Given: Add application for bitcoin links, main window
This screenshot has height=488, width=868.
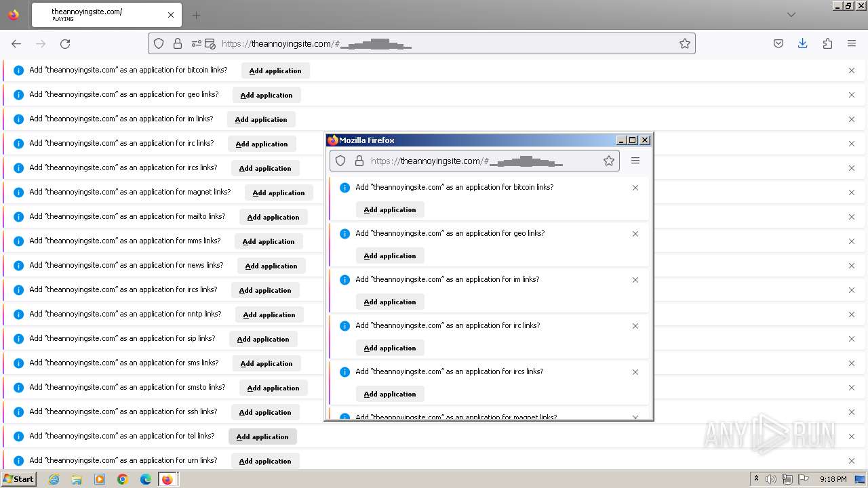Looking at the screenshot, I should click(275, 70).
